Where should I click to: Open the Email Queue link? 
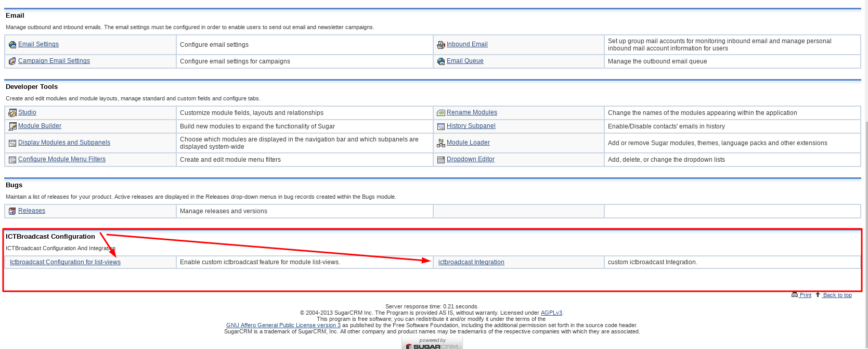pos(465,61)
